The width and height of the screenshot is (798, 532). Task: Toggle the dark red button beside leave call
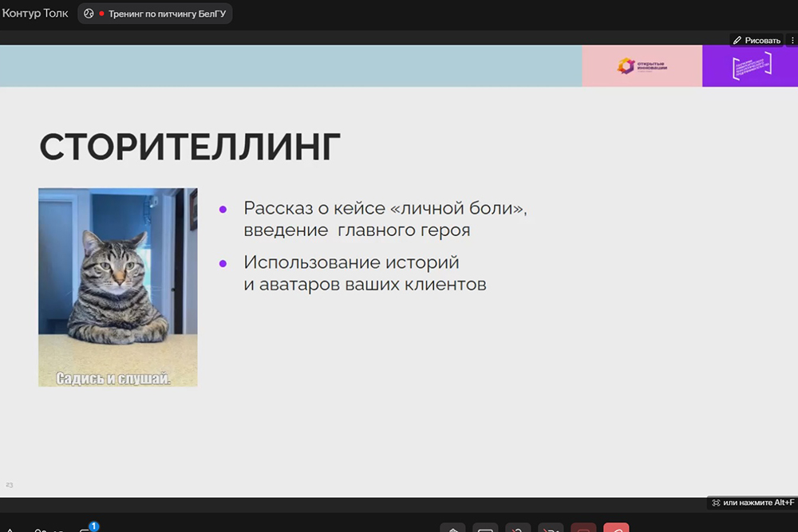coord(583,528)
